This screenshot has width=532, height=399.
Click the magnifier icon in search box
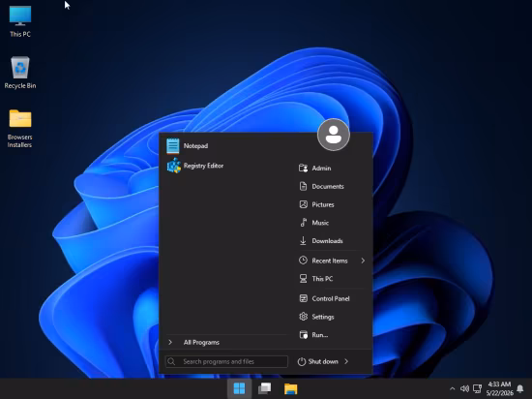[171, 361]
